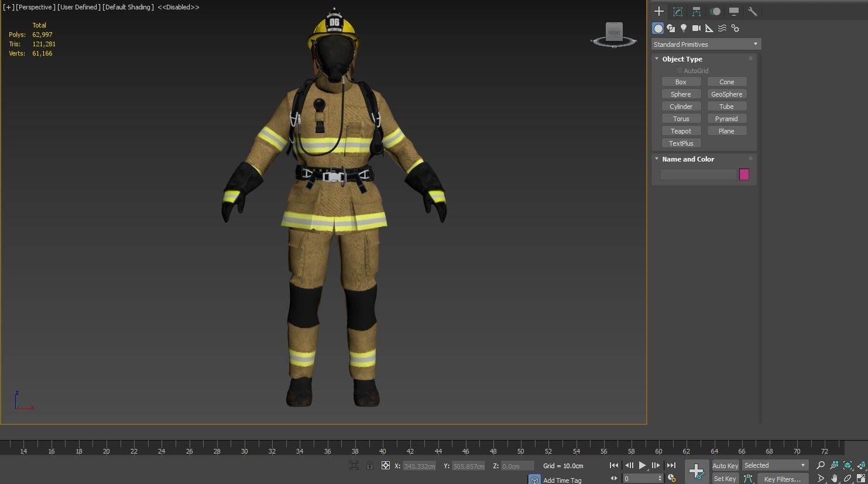Open the Perspective viewport label menu
868x484 pixels.
pyautogui.click(x=36, y=7)
